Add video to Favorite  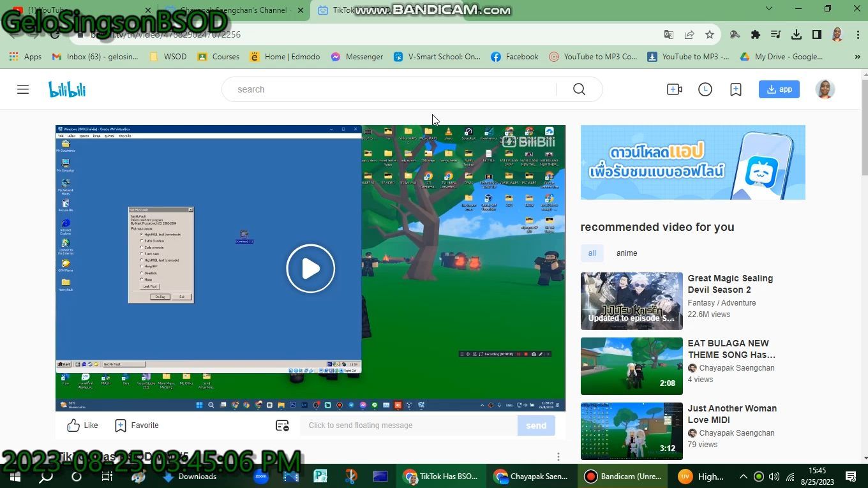click(x=137, y=425)
